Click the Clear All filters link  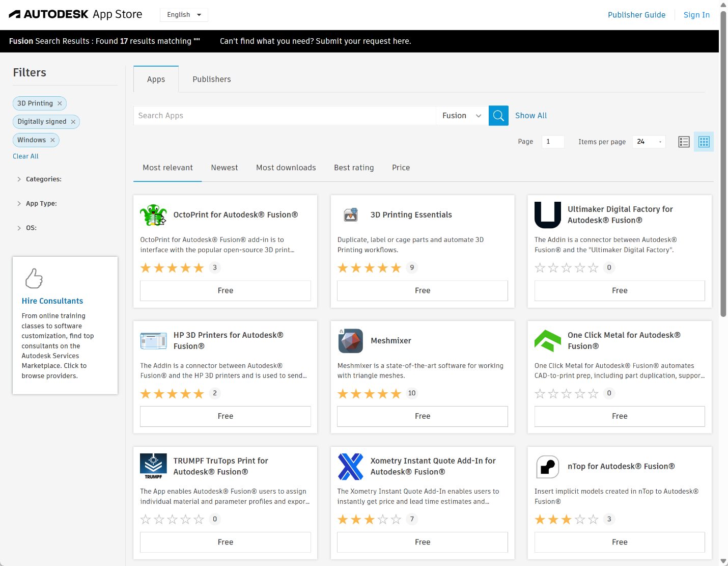click(25, 156)
